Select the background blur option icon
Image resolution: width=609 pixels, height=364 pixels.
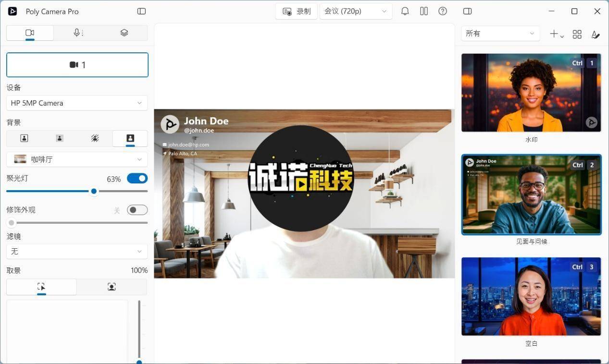pyautogui.click(x=60, y=138)
